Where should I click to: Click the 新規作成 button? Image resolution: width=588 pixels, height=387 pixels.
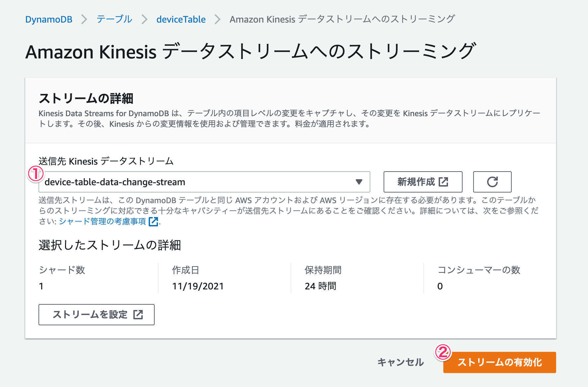coord(423,182)
